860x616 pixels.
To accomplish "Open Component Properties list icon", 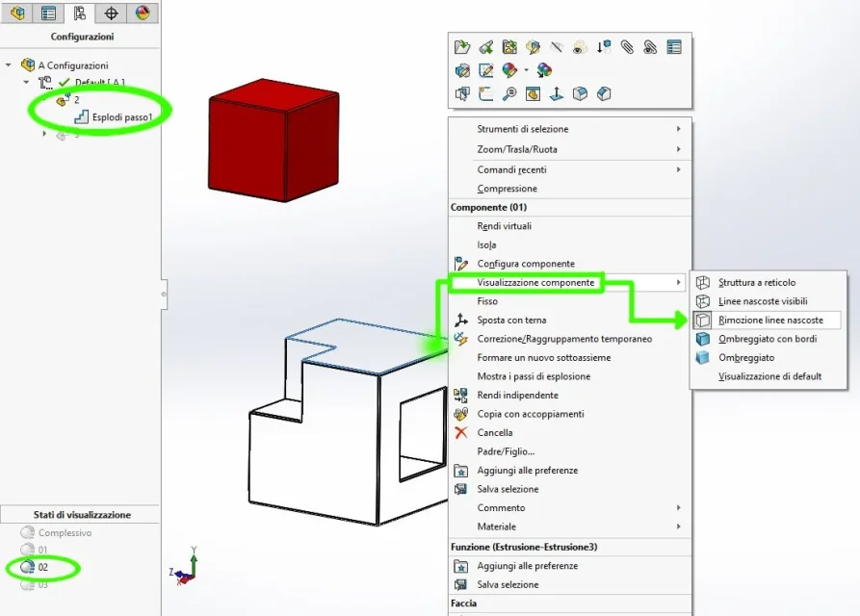I will pyautogui.click(x=674, y=47).
